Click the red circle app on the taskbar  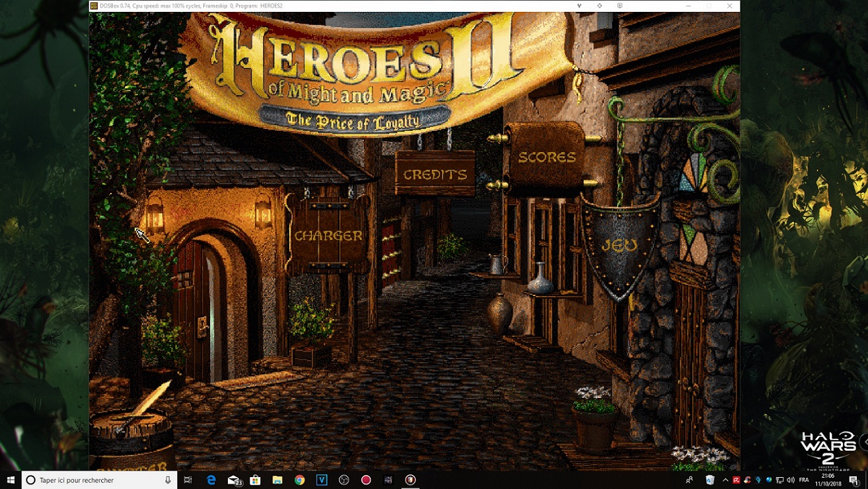pyautogui.click(x=366, y=480)
